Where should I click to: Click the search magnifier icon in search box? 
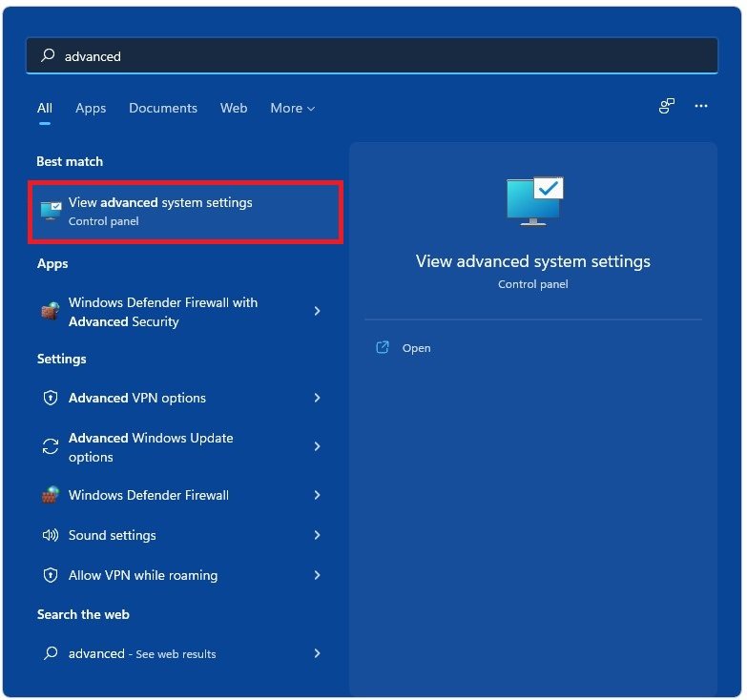[x=48, y=55]
